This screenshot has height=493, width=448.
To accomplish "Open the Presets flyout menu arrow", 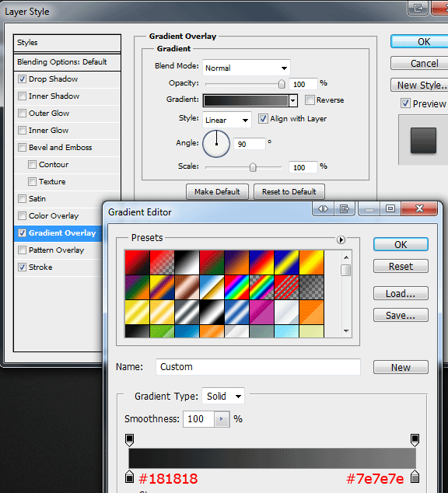I will (341, 240).
